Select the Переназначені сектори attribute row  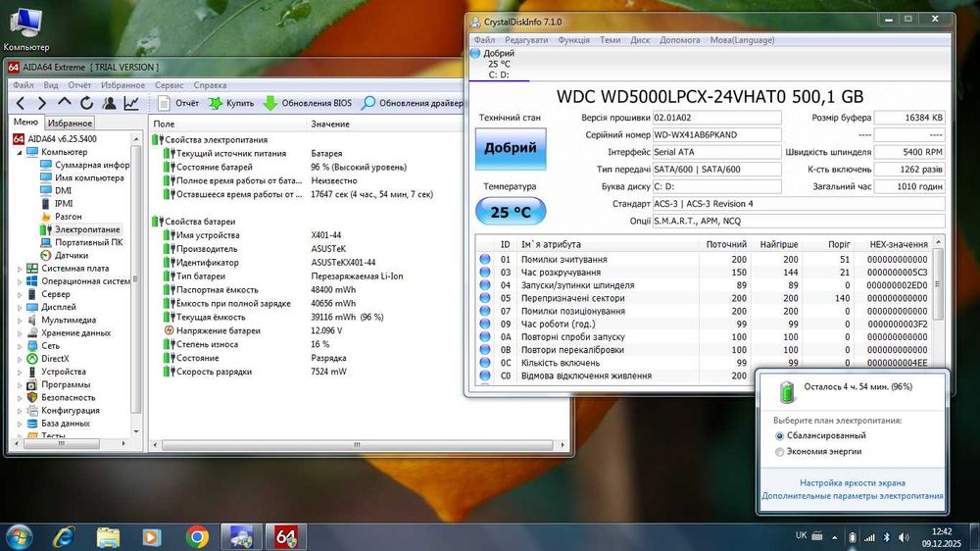(x=704, y=298)
